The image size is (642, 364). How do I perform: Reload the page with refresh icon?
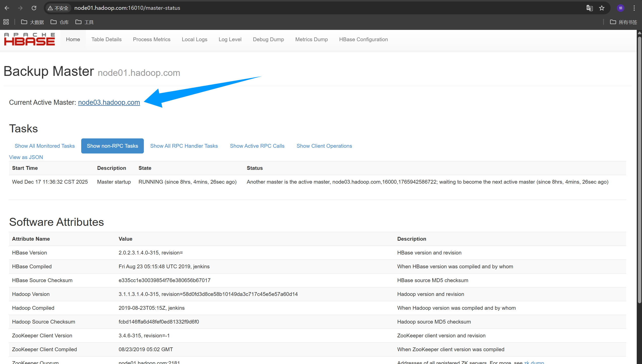[x=34, y=8]
